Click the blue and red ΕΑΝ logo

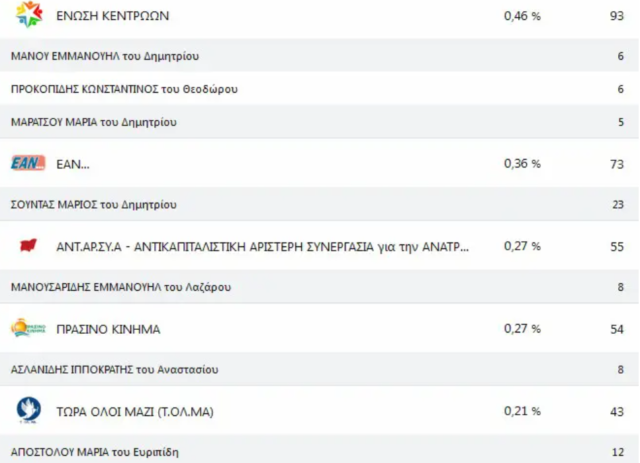(28, 163)
